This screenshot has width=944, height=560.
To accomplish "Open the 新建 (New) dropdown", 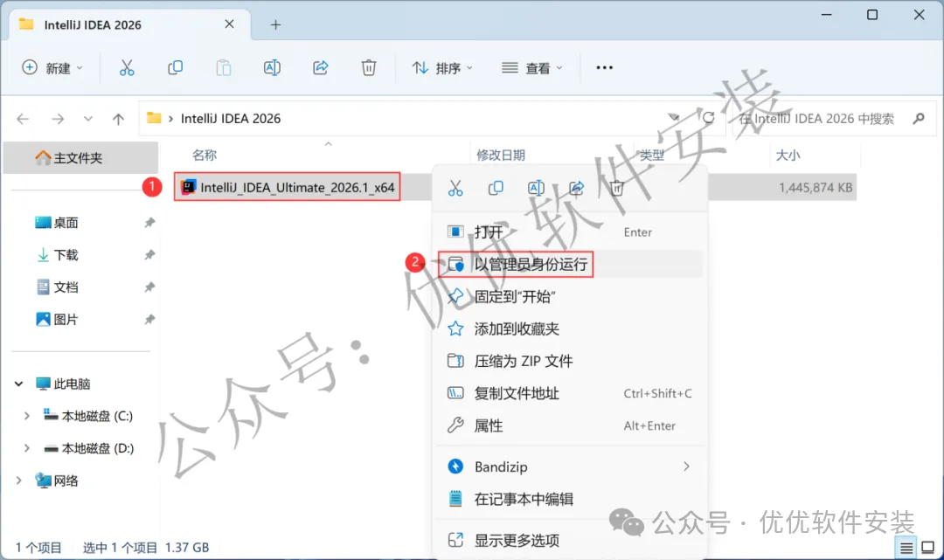I will tap(52, 68).
